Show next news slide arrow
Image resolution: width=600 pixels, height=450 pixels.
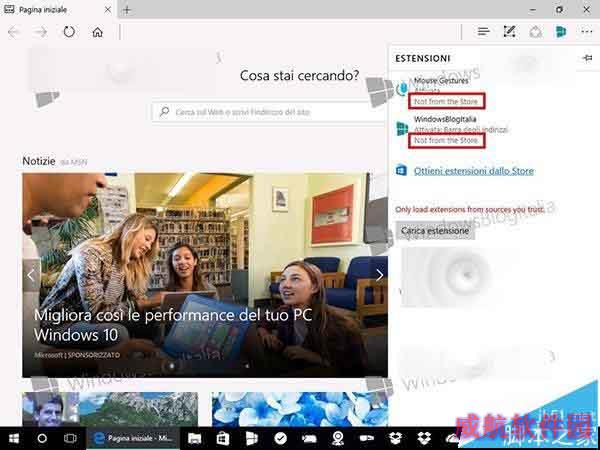click(x=379, y=275)
